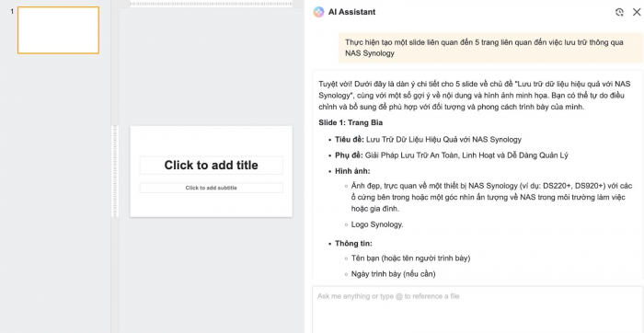This screenshot has height=333, width=644.
Task: Click the 'Phụ đề:' bullet line
Action: point(452,155)
